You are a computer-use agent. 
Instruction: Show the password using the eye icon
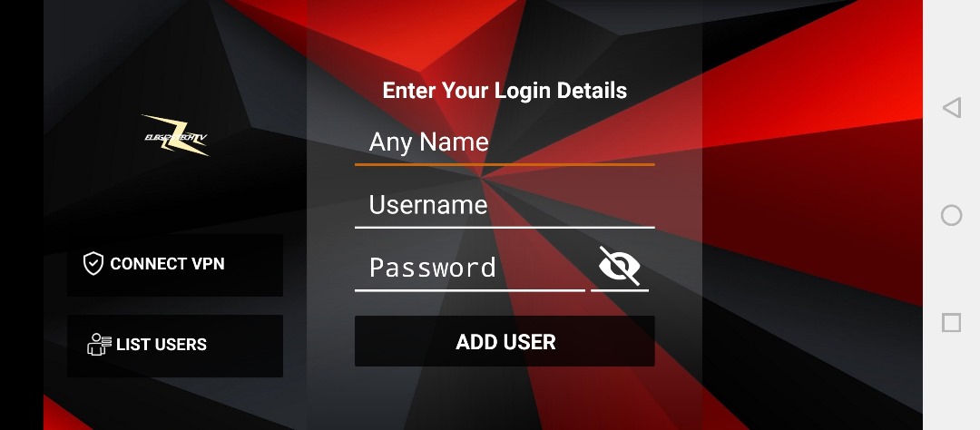click(x=620, y=266)
